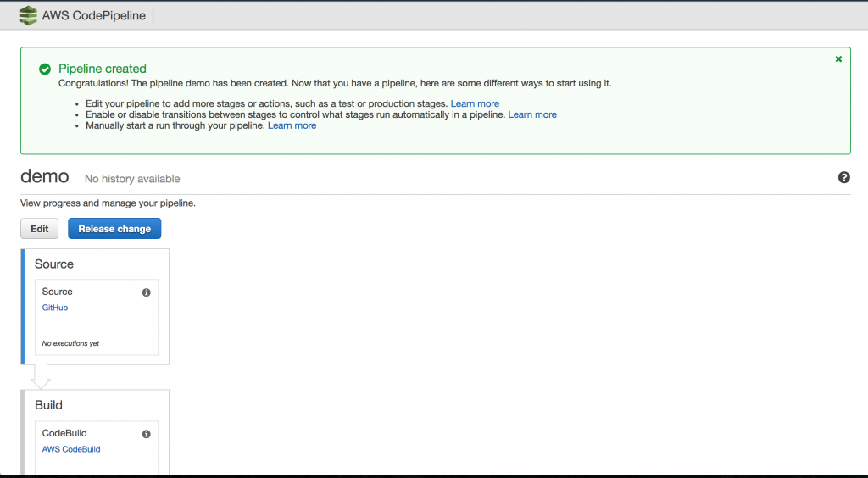868x478 pixels.
Task: Click 'View progress and manage your pipeline' text
Action: 108,203
